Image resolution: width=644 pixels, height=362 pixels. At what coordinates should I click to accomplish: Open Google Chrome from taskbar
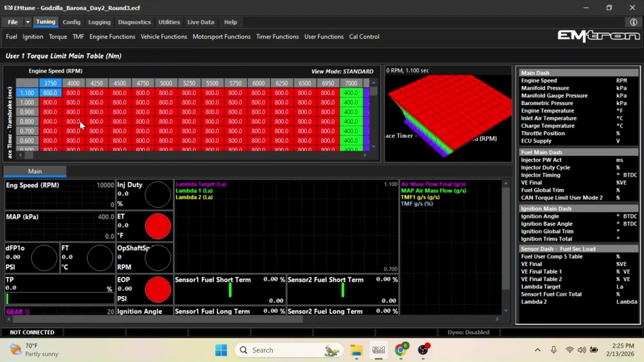(401, 350)
